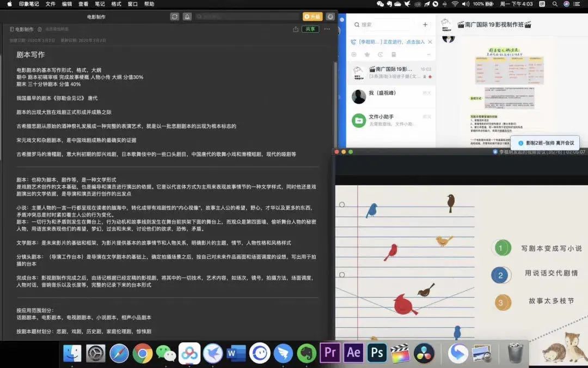Open DaVinci Resolve from the dock
The height and width of the screenshot is (368, 588).
pos(424,353)
